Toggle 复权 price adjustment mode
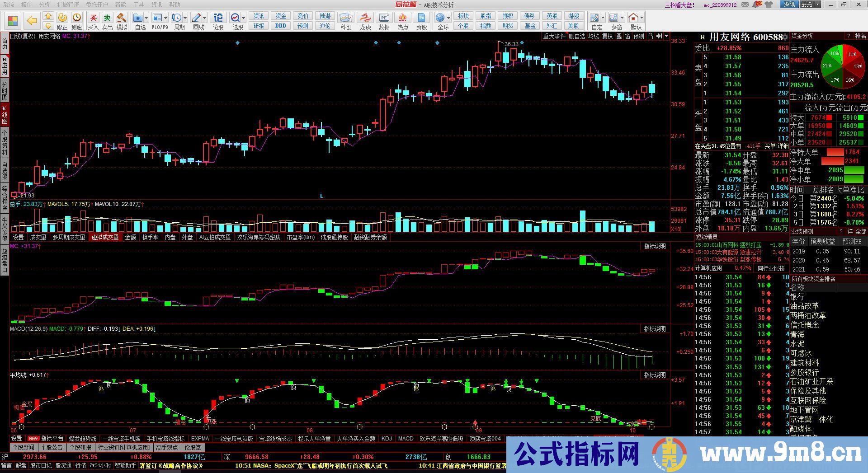 click(607, 36)
